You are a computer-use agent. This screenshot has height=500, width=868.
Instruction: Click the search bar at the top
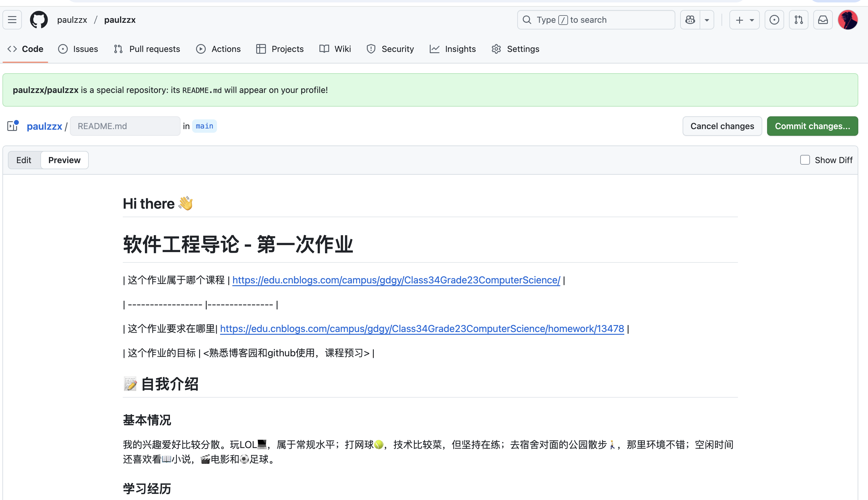coord(596,19)
